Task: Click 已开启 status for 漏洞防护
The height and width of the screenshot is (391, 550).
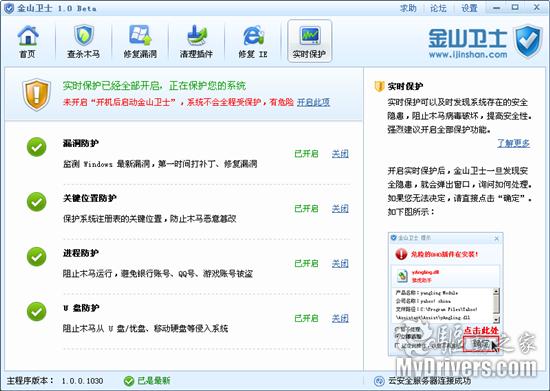Action: (x=306, y=154)
